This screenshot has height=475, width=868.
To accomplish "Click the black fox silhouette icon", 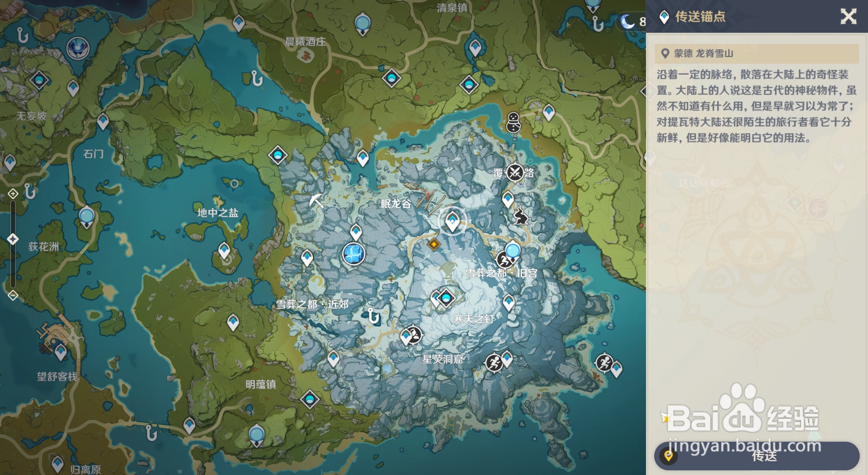I will point(521,216).
